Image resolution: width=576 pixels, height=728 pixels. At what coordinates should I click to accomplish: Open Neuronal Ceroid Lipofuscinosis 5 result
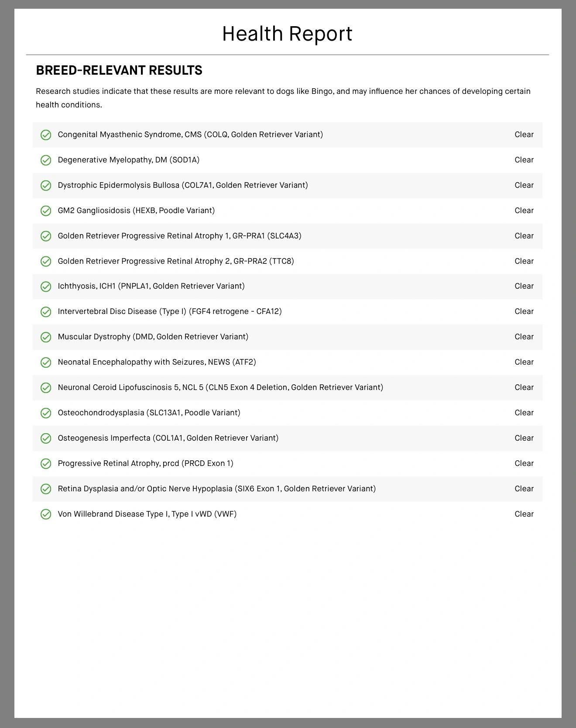pos(220,387)
